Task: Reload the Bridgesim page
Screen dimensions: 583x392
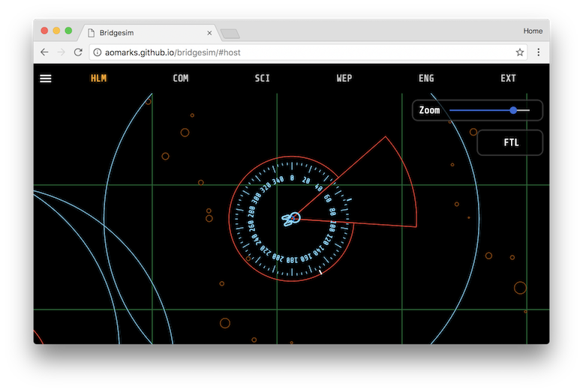Action: click(78, 52)
